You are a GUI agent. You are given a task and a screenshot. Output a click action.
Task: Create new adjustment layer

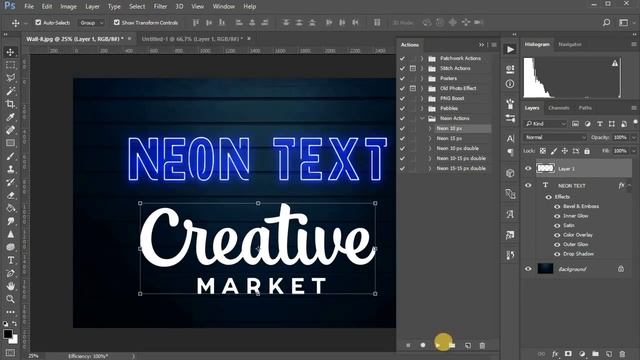tap(582, 353)
